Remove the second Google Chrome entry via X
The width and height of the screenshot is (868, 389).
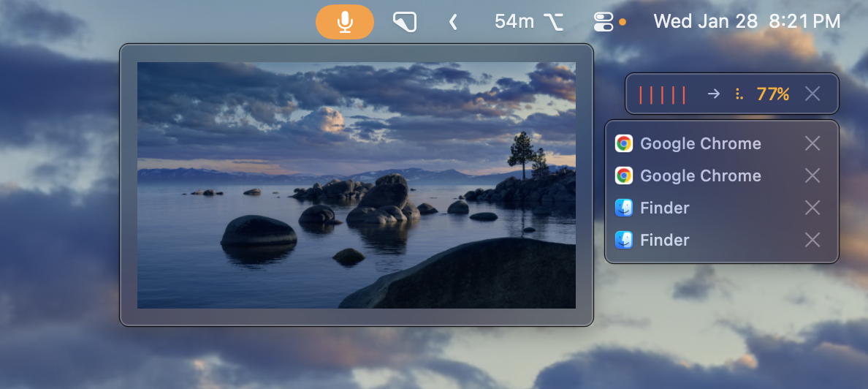click(x=812, y=175)
